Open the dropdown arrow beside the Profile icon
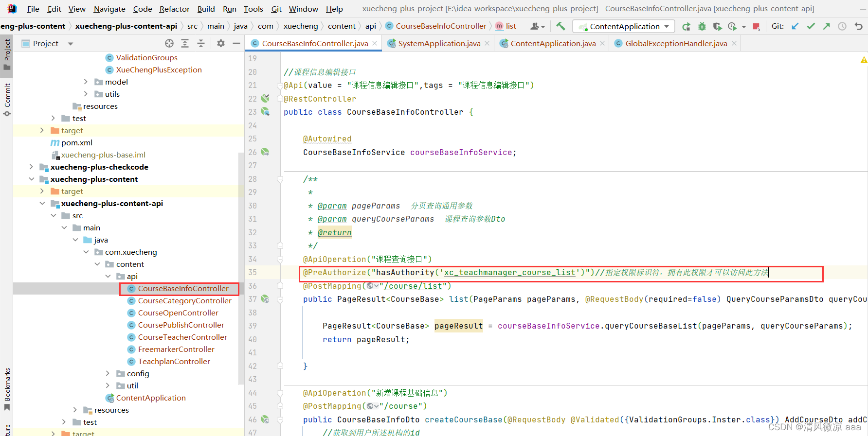The image size is (868, 436). pos(744,27)
